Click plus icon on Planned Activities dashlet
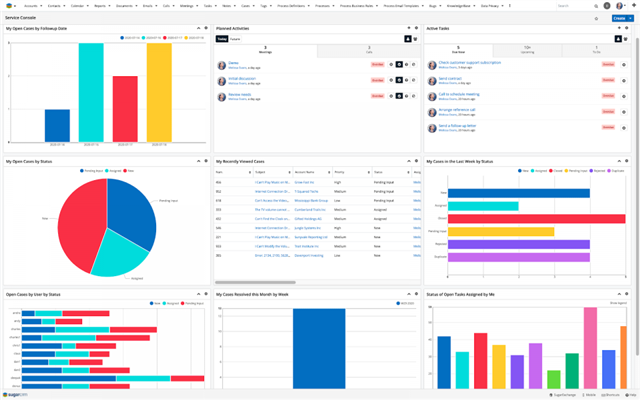 tap(409, 28)
